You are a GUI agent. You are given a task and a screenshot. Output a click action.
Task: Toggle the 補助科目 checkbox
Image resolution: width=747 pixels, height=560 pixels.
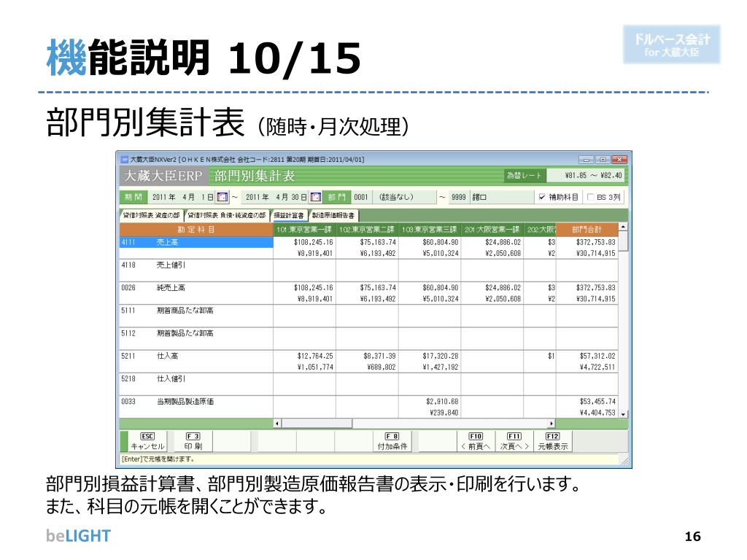pos(542,197)
